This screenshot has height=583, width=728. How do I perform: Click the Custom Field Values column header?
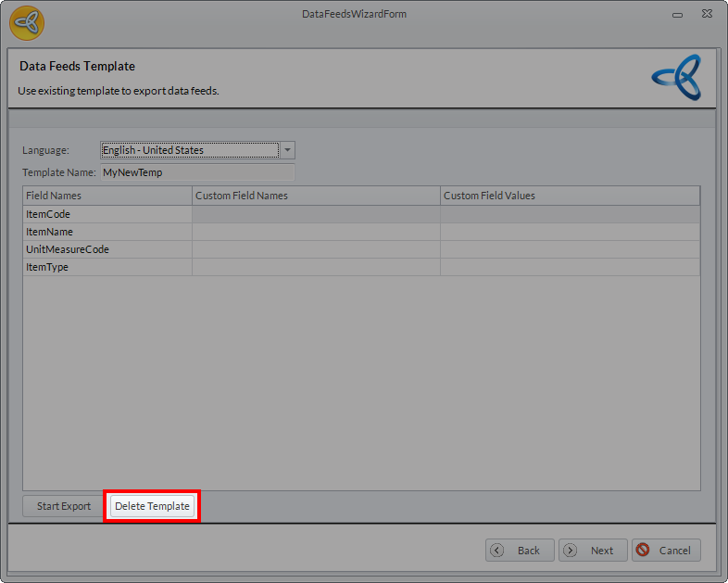(569, 196)
